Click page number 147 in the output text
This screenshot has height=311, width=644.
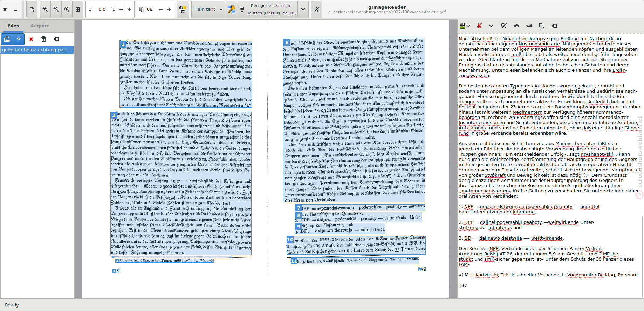[463, 285]
